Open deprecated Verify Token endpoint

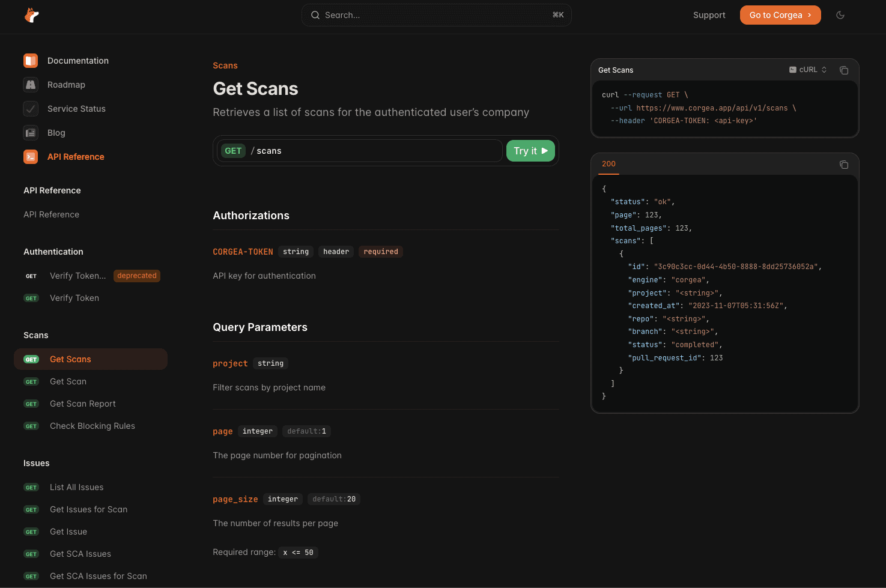78,276
